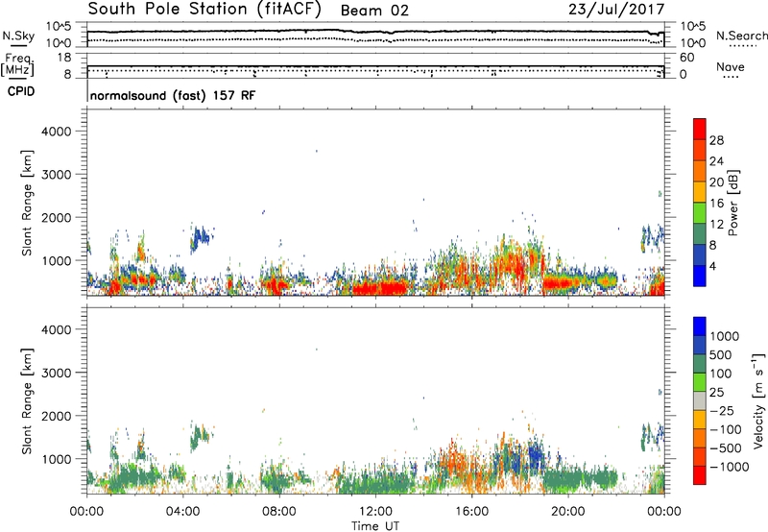Click the blue velocity patch near 18:30
This screenshot has width=768, height=532.
(536, 455)
